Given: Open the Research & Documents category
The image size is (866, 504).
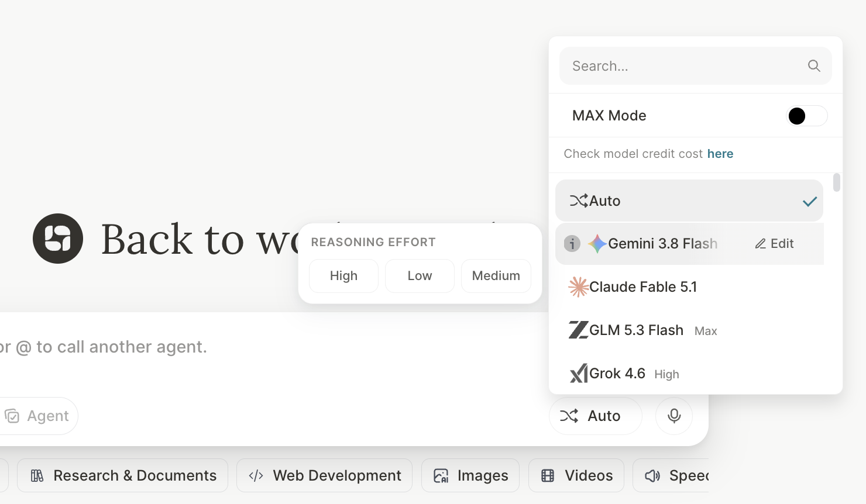Looking at the screenshot, I should click(x=123, y=475).
